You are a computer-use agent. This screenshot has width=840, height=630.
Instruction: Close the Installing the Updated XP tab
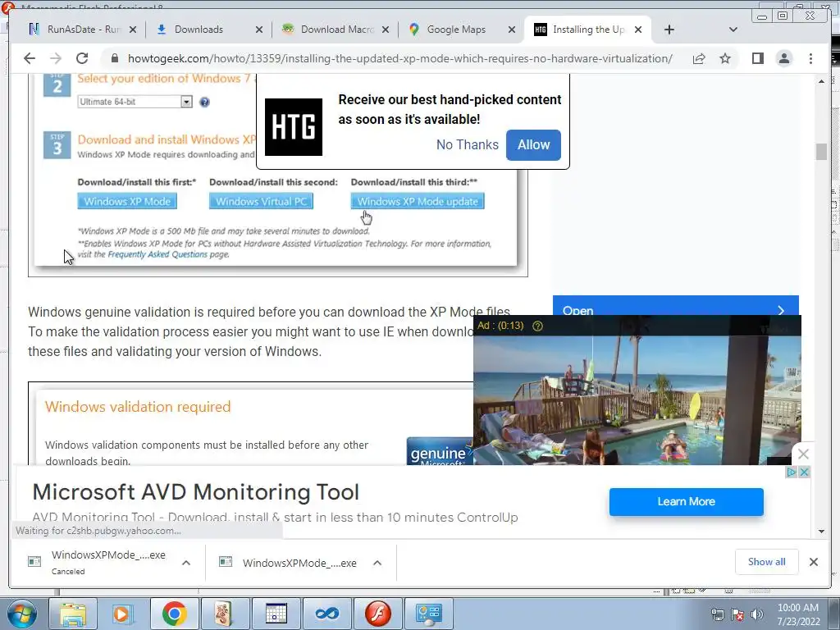pos(638,30)
